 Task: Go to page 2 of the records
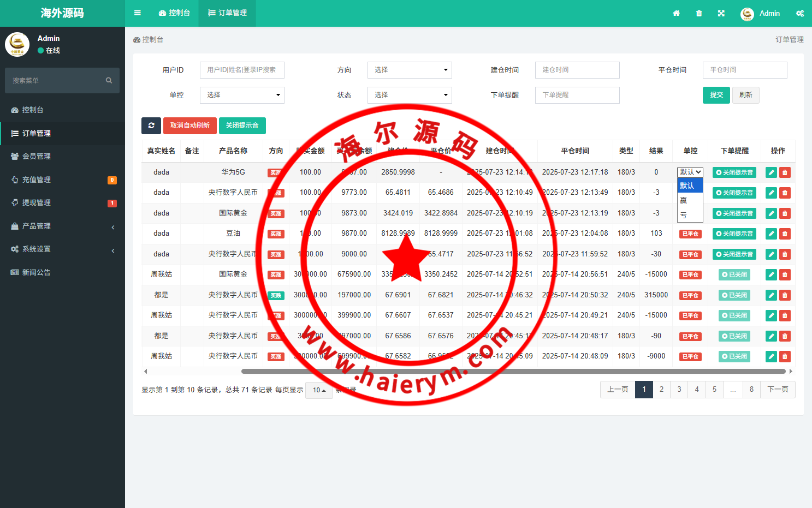[x=661, y=389]
